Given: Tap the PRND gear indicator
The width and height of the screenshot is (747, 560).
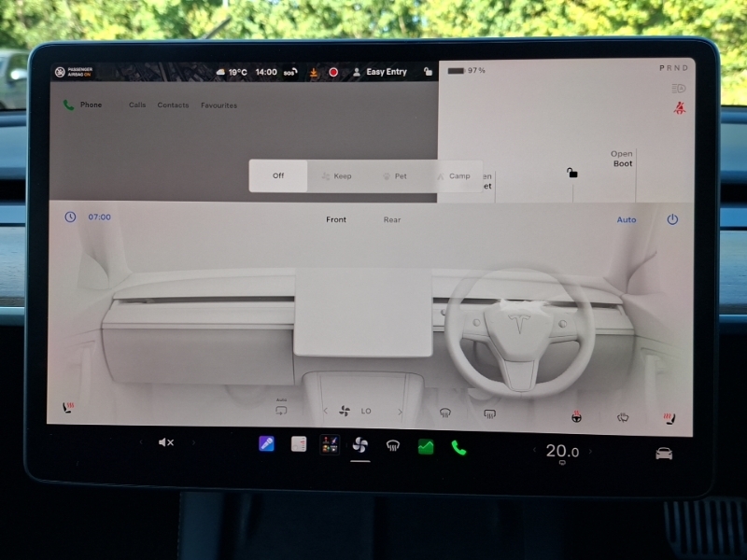Looking at the screenshot, I should coord(673,68).
